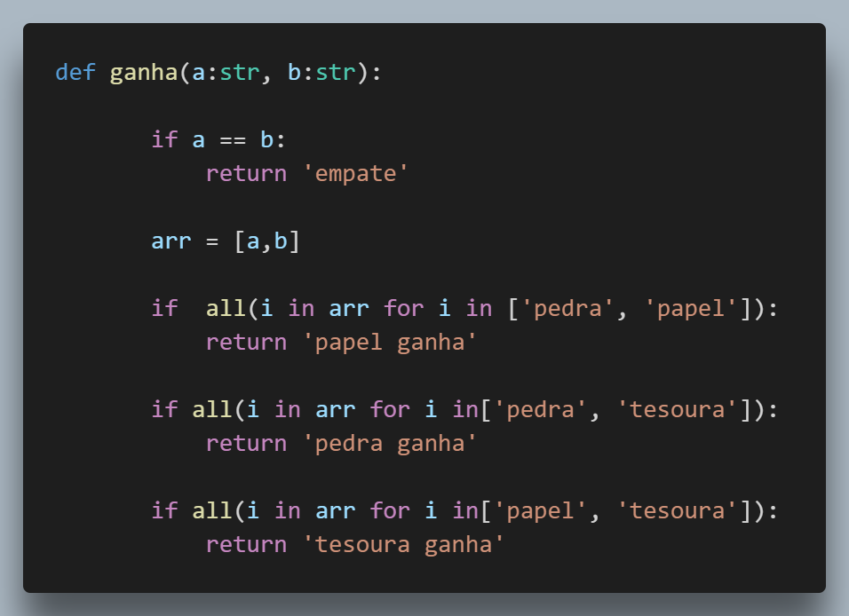
Task: Click 'tesoura' in the second condition
Action: click(678, 409)
